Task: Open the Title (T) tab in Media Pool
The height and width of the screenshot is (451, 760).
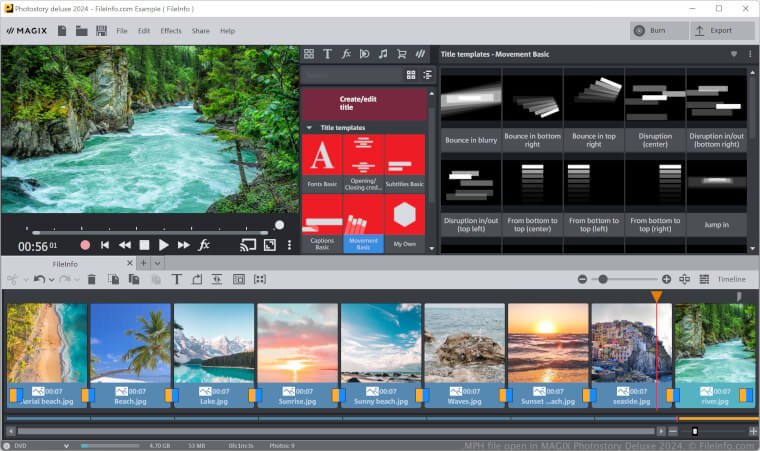Action: click(327, 54)
